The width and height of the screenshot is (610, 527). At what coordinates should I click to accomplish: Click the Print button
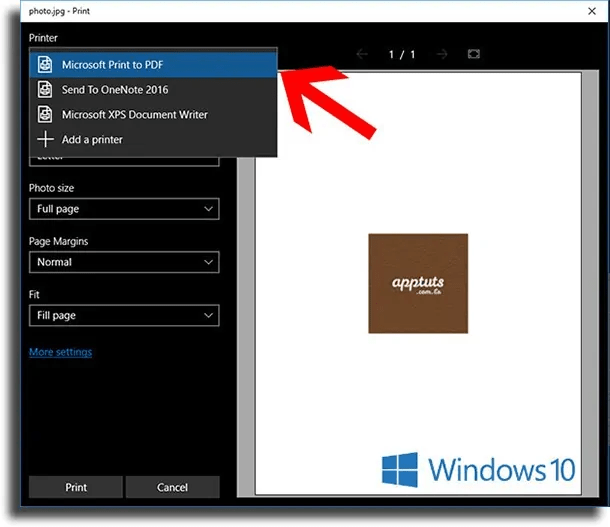pos(76,487)
